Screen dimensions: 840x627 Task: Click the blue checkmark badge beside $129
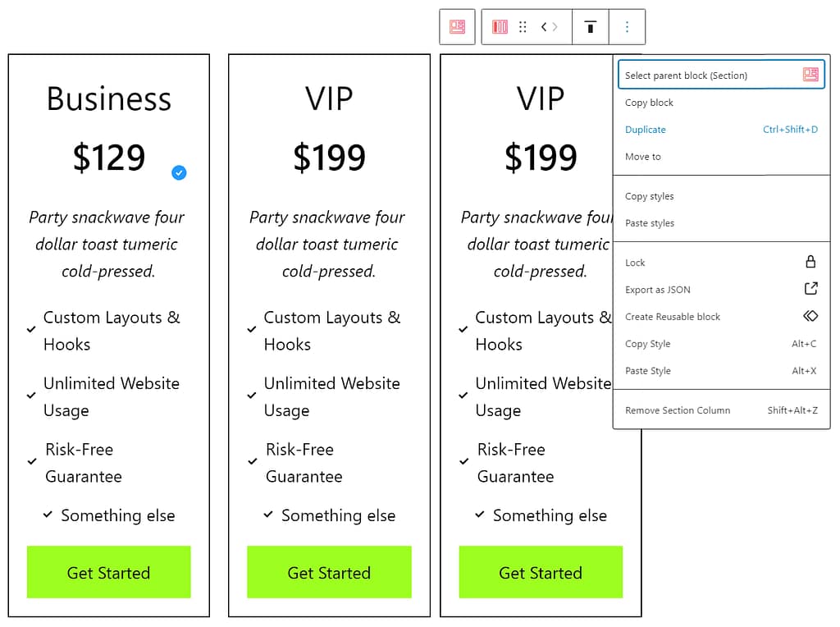pyautogui.click(x=179, y=172)
